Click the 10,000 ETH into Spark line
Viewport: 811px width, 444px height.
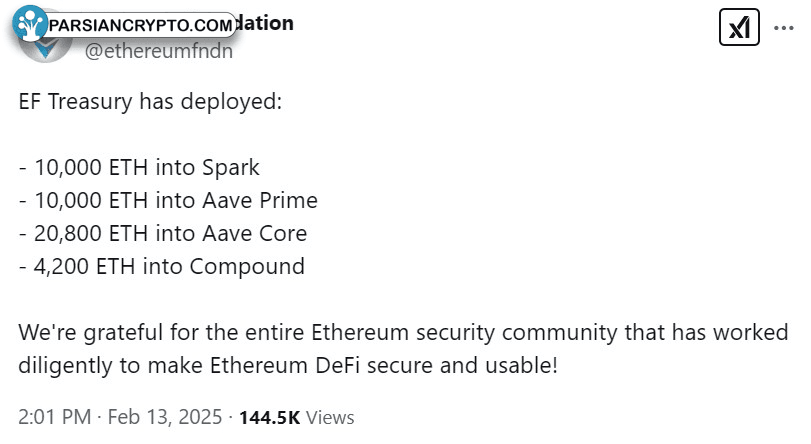pyautogui.click(x=139, y=167)
